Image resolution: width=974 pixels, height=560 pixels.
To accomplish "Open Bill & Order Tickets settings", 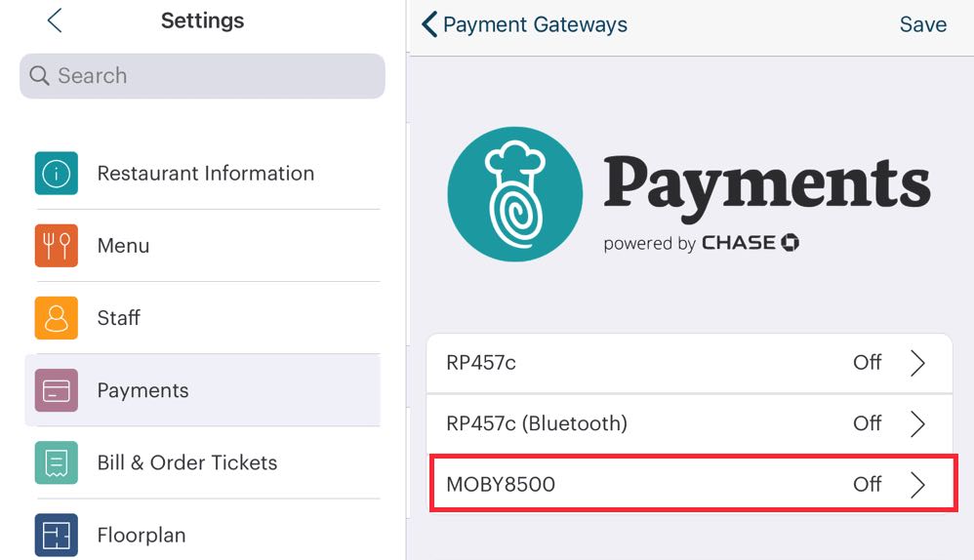I will pos(187,462).
